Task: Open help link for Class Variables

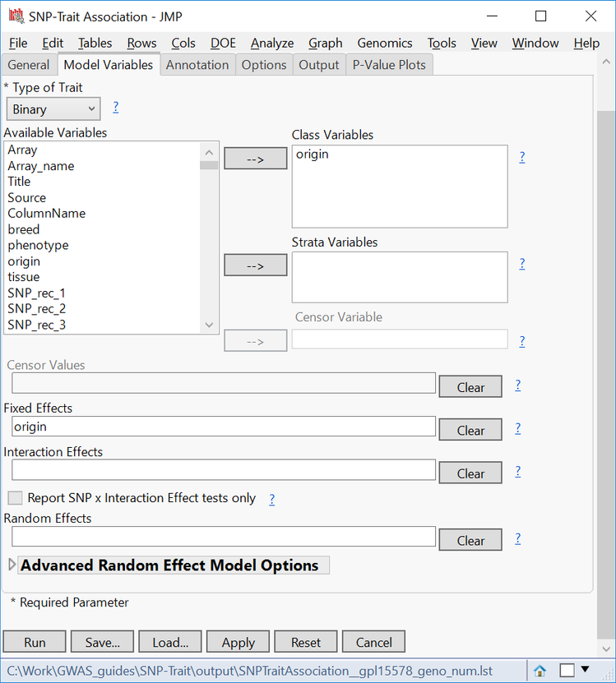Action: [522, 157]
